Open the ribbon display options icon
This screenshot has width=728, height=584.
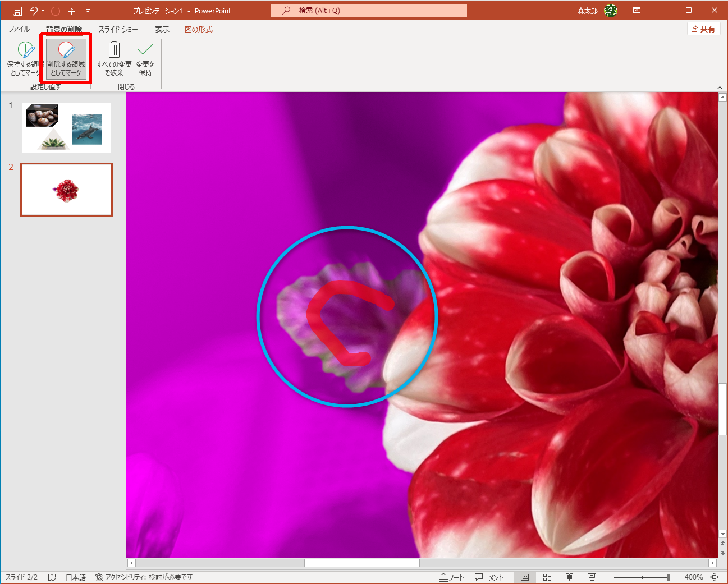tap(637, 11)
